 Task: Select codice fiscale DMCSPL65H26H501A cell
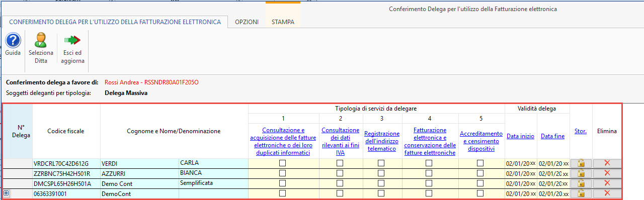pos(66,183)
